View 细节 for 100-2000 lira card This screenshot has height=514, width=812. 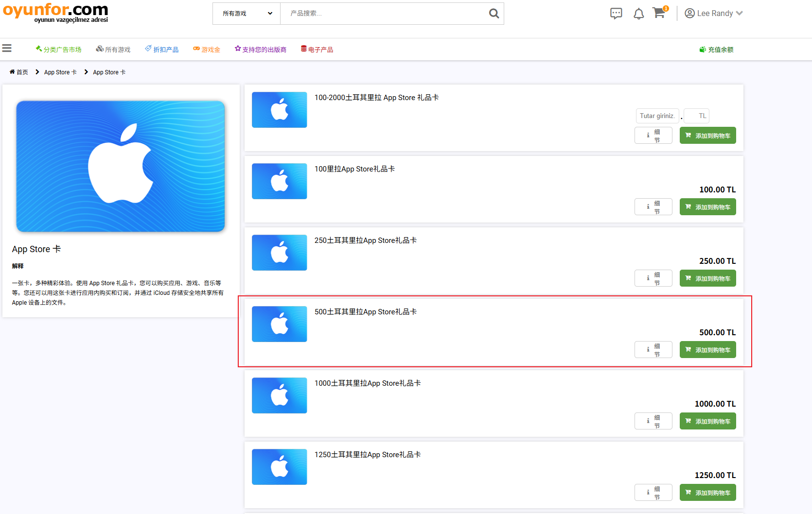pyautogui.click(x=653, y=136)
